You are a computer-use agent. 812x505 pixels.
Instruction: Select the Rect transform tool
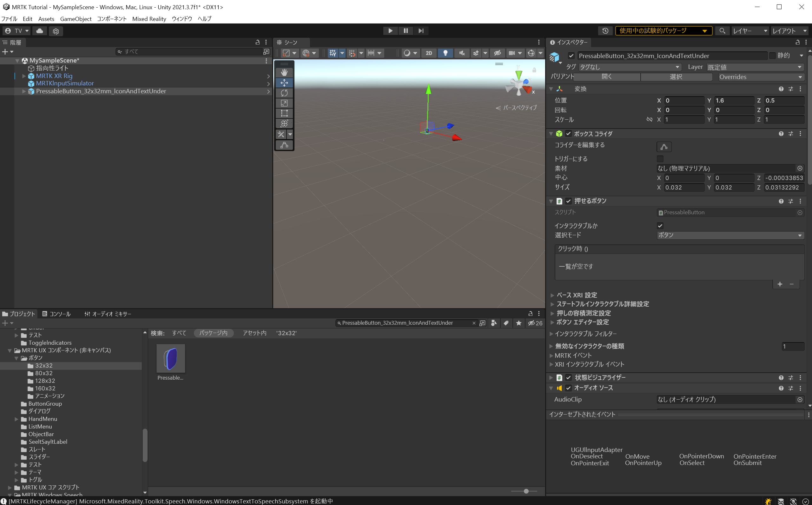[x=284, y=113]
